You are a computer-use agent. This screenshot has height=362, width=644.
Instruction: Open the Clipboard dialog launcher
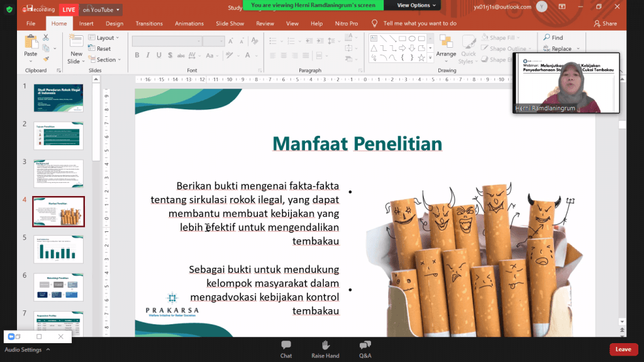pos(58,70)
